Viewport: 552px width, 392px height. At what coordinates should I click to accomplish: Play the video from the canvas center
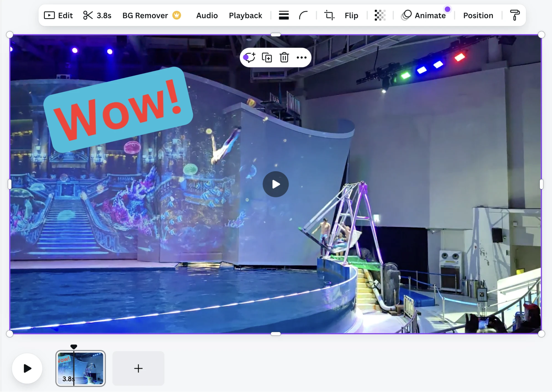coord(276,184)
